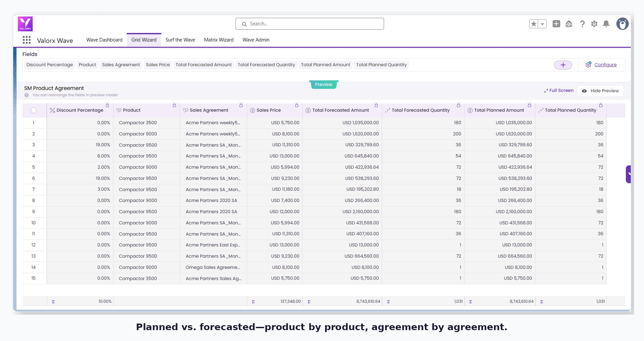
Task: Open the global actions plus icon
Action: click(556, 24)
